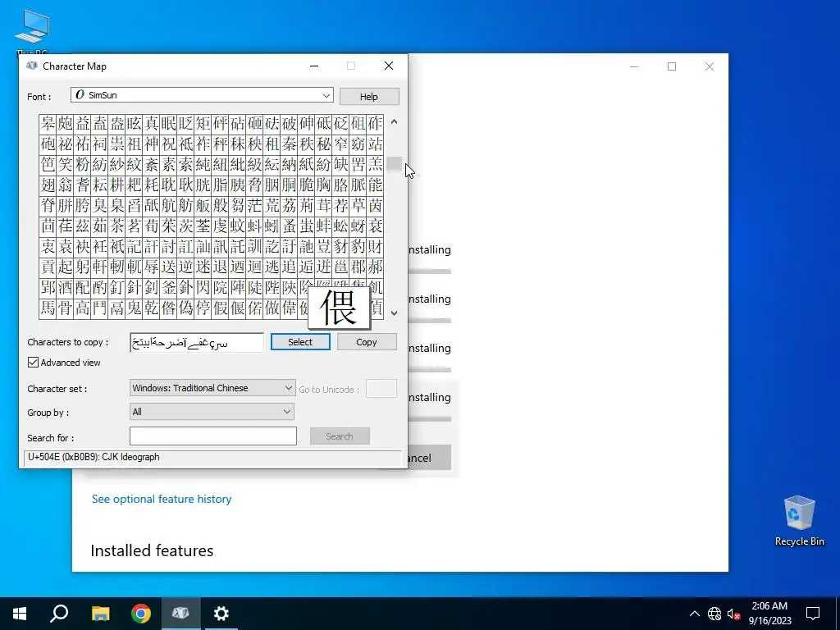Select the 追 character cell
Screen dimensions: 840x630
click(290, 267)
